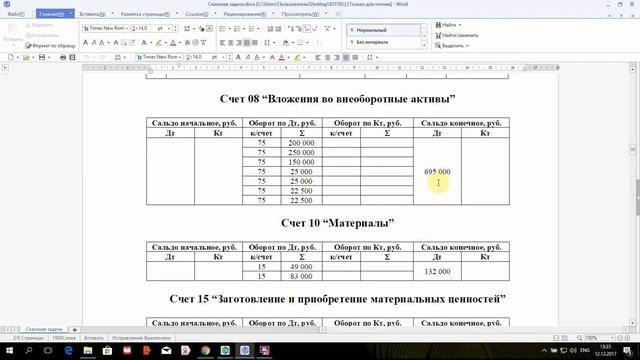The image size is (640, 360).
Task: Apply numbered list from the ribbon
Action: [237, 29]
